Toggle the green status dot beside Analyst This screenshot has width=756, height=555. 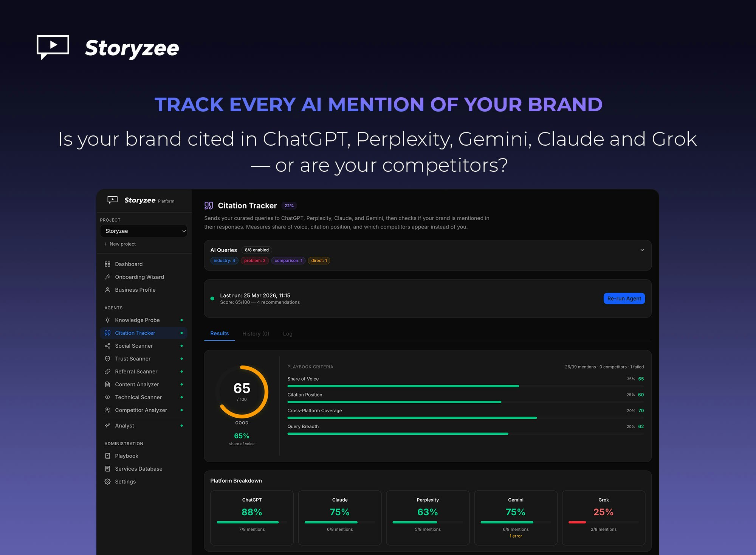tap(183, 425)
